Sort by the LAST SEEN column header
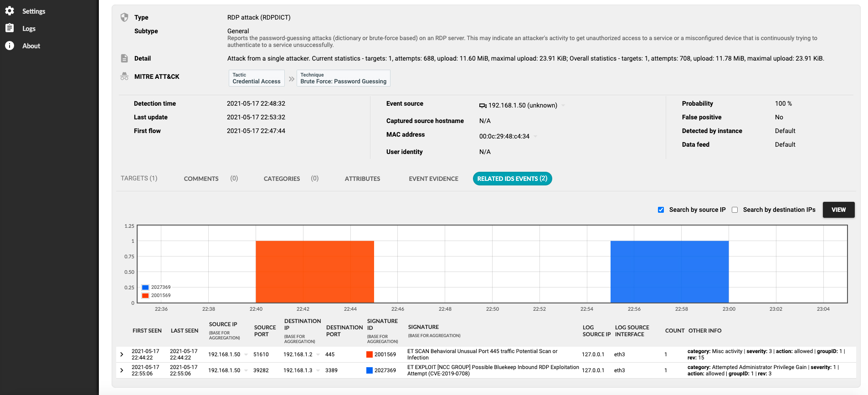 185,331
